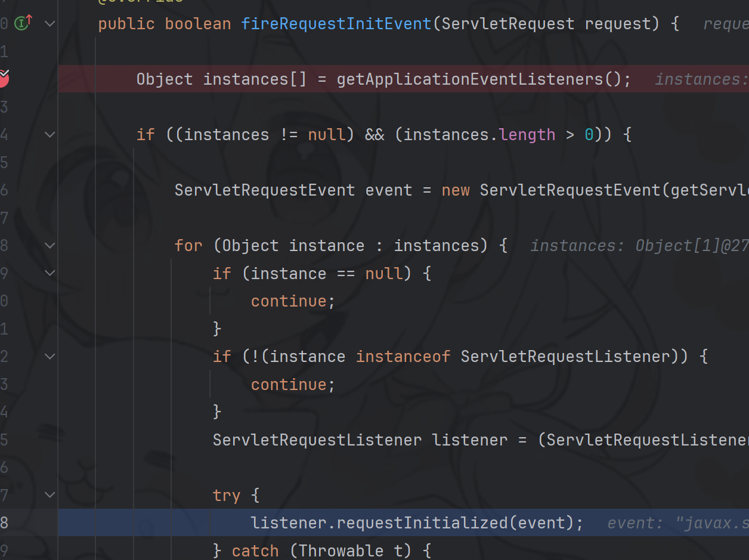Image resolution: width=749 pixels, height=560 pixels.
Task: Collapse the instanceof ServletRequestListener if block
Action: tap(50, 357)
